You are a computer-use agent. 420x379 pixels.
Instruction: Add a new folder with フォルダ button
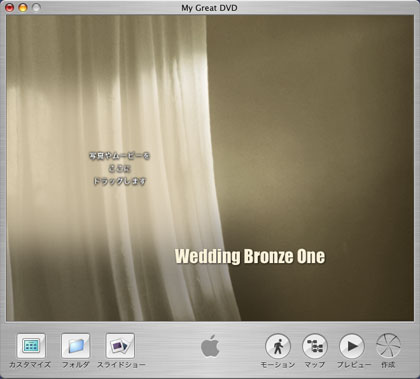(76, 346)
